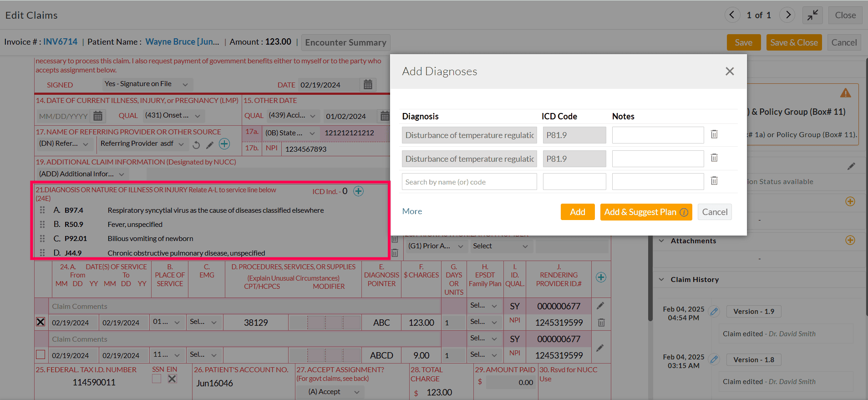Screen dimensions: 868x400
Task: Tick the SSN checkbox
Action: pos(157,379)
